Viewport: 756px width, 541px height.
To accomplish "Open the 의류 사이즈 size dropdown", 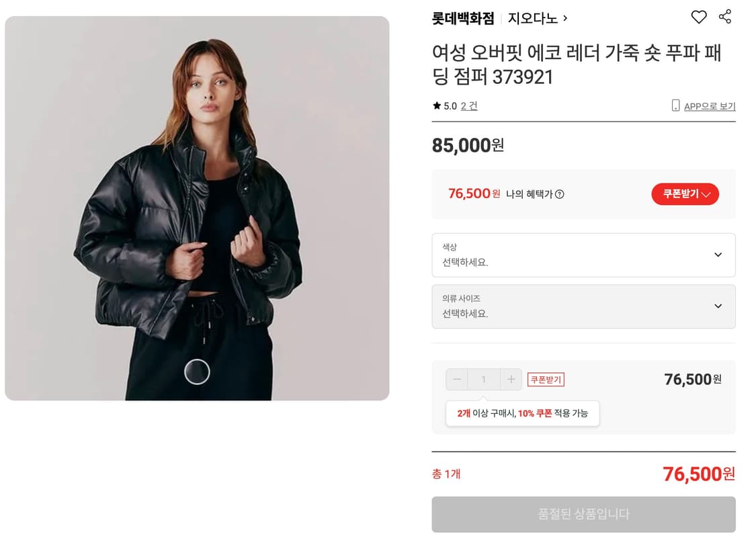I will 583,306.
